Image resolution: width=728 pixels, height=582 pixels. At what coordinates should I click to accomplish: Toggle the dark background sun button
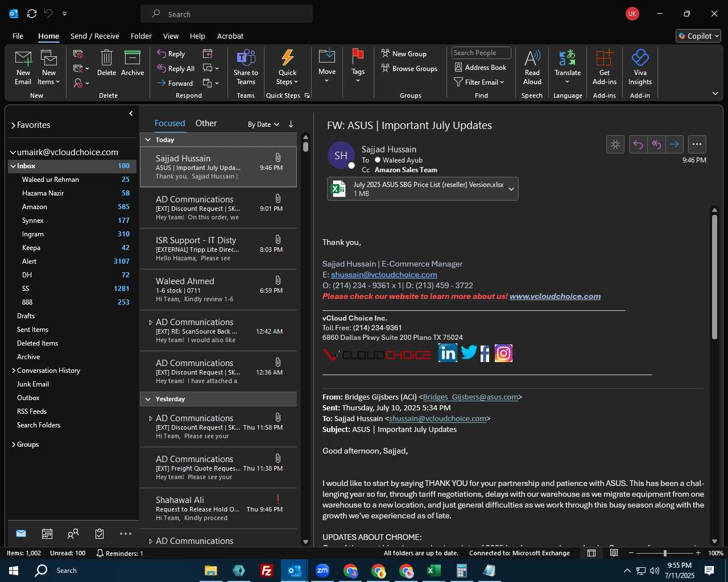coord(615,144)
